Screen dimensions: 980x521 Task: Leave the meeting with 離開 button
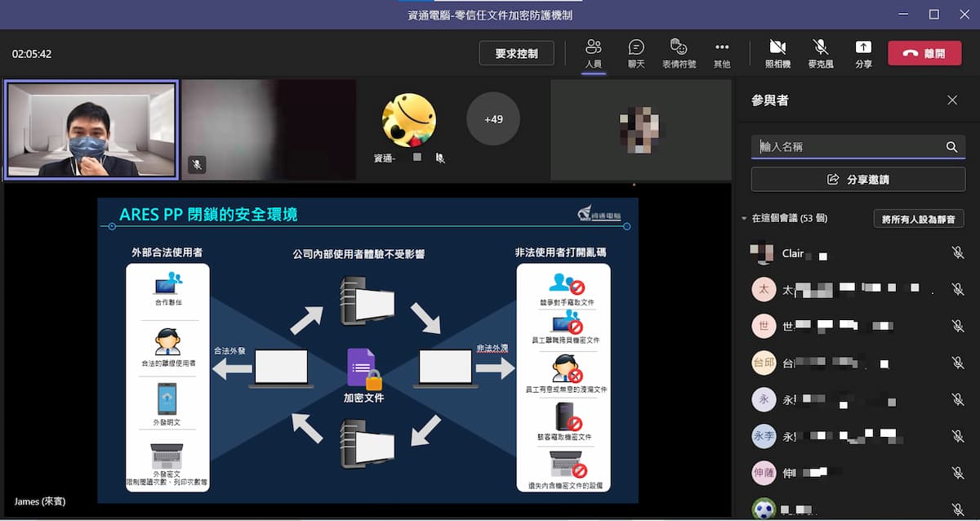[924, 53]
